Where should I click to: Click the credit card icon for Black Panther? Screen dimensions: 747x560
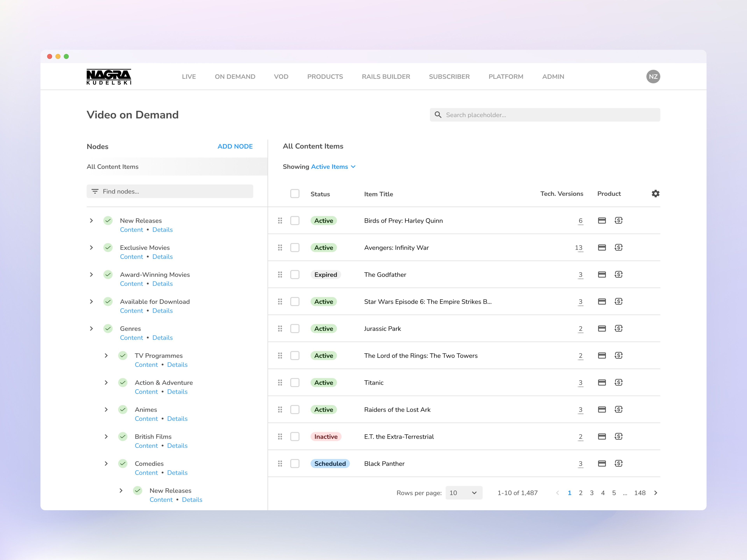602,464
